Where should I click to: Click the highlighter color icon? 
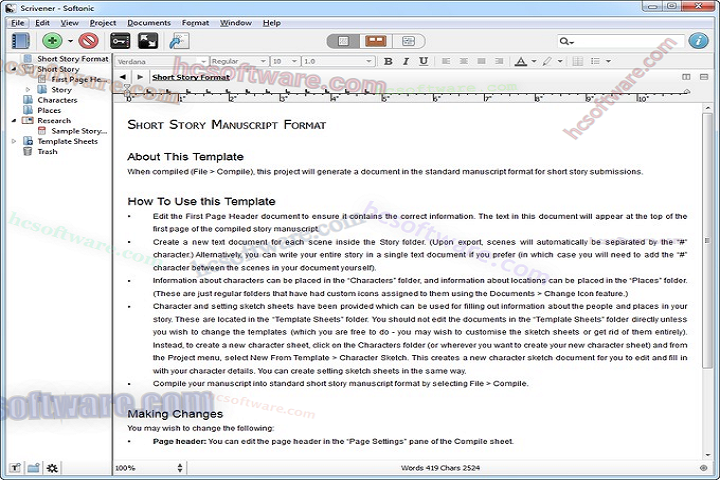547,61
